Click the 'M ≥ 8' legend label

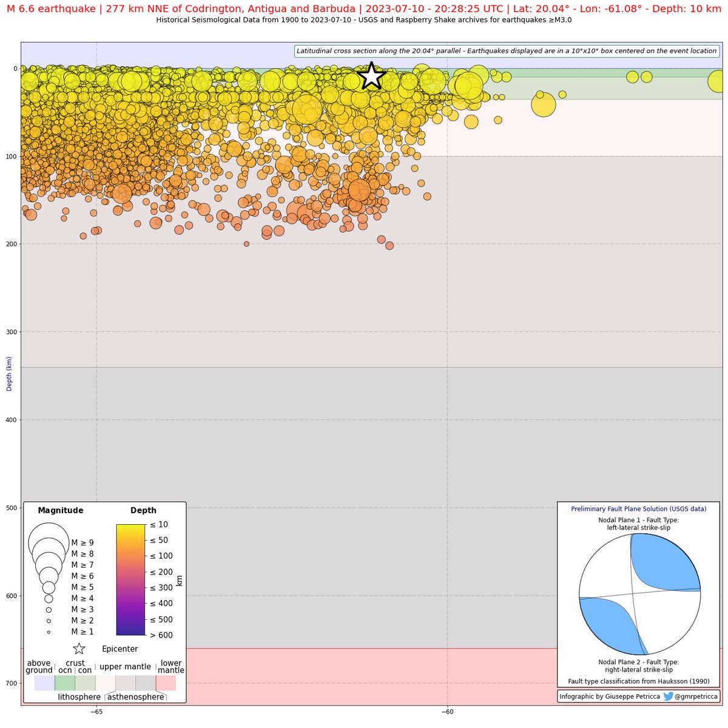(83, 554)
